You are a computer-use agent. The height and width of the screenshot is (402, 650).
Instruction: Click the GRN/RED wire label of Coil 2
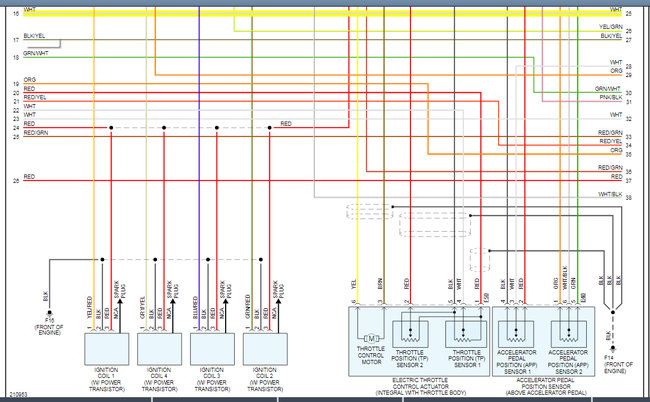pos(248,307)
